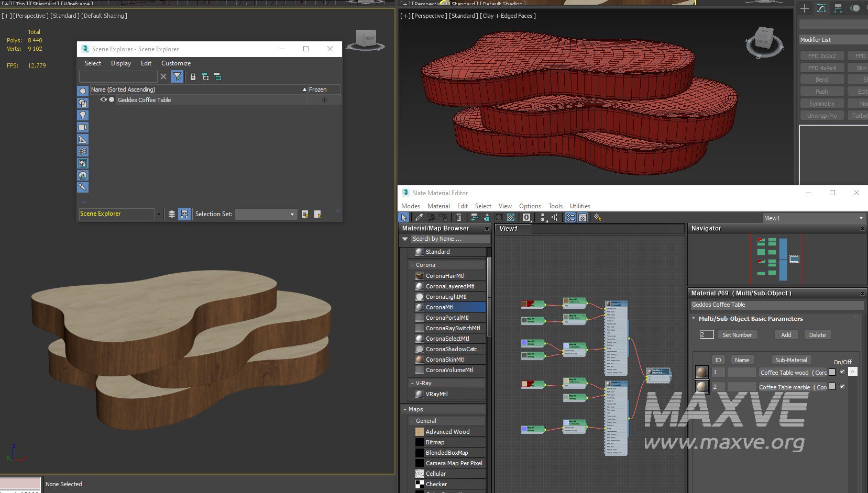Screen dimensions: 868x493
Task: Click the Set Number button
Action: point(737,335)
